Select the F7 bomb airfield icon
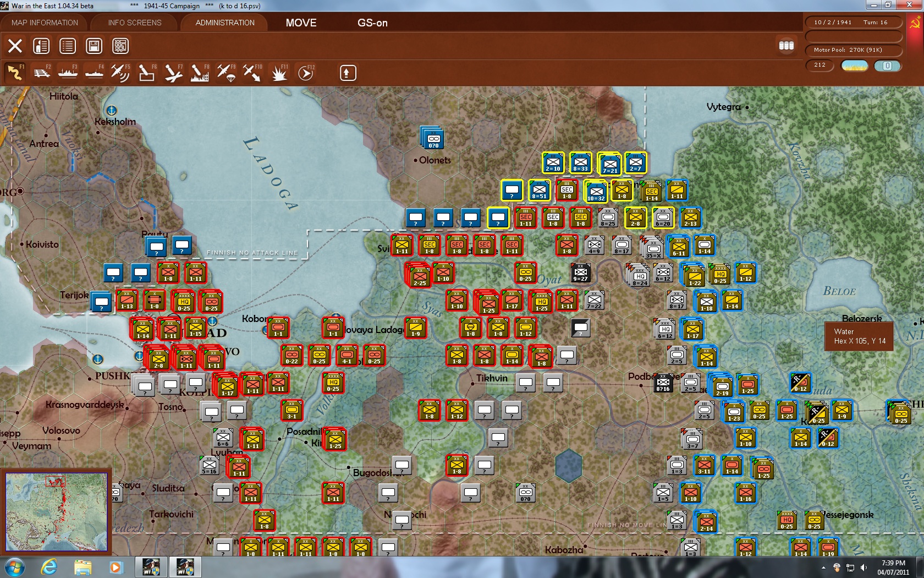924x578 pixels. click(x=173, y=72)
